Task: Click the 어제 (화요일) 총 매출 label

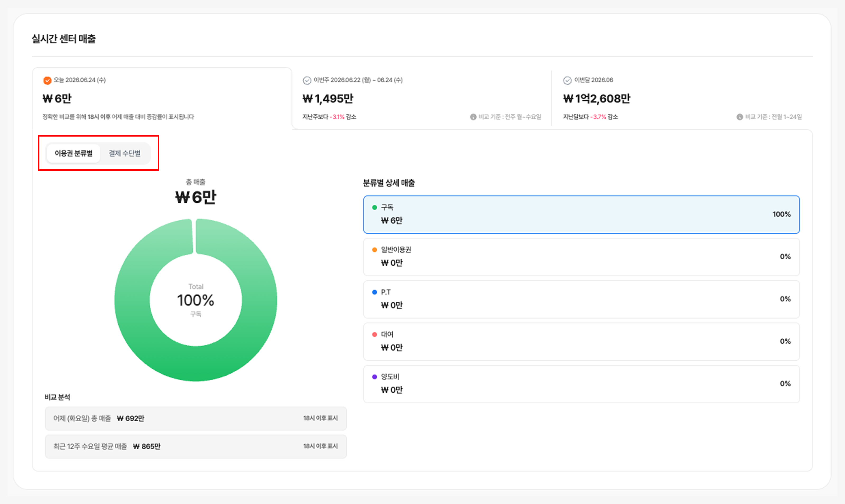Action: click(x=82, y=418)
